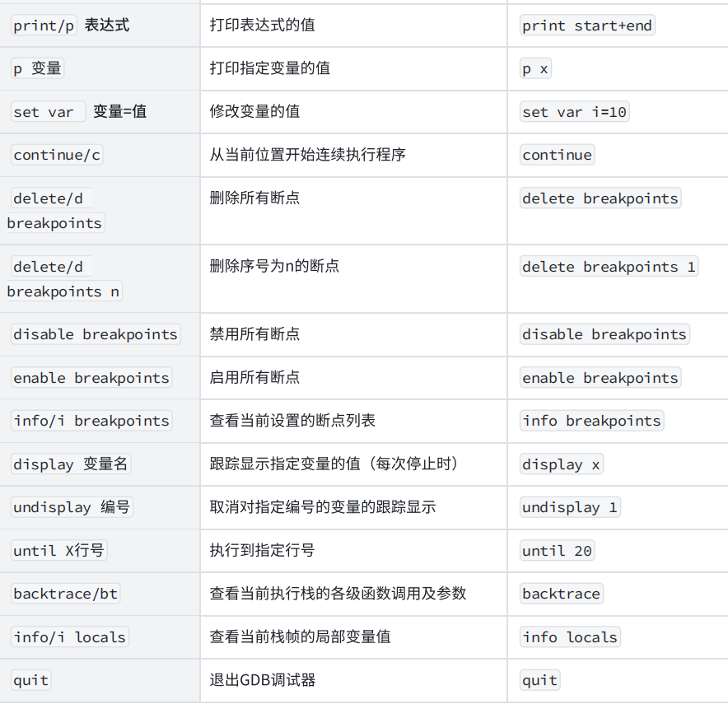The image size is (728, 704).
Task: Click the 'display 变量名' command code
Action: [71, 464]
